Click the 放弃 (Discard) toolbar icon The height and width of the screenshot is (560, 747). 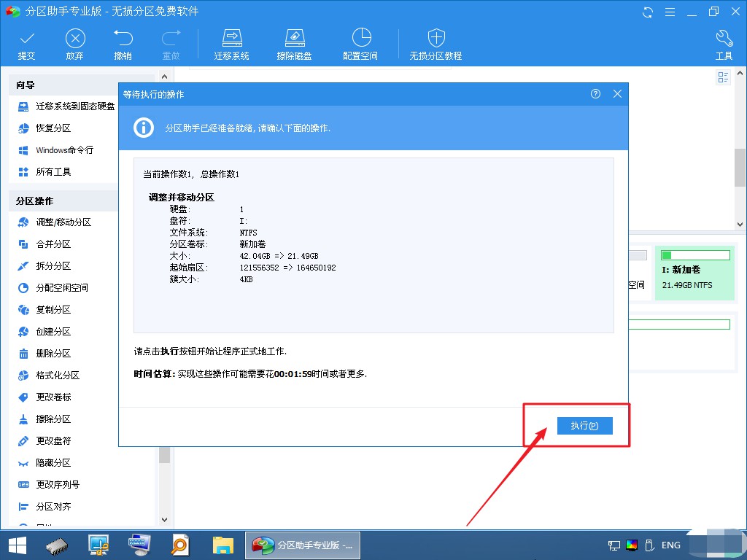[75, 44]
